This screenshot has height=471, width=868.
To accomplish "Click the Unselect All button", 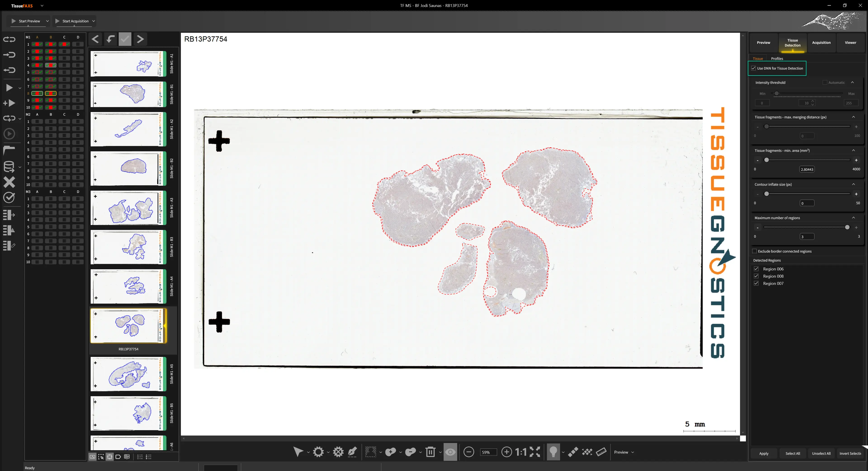I will 821,454.
